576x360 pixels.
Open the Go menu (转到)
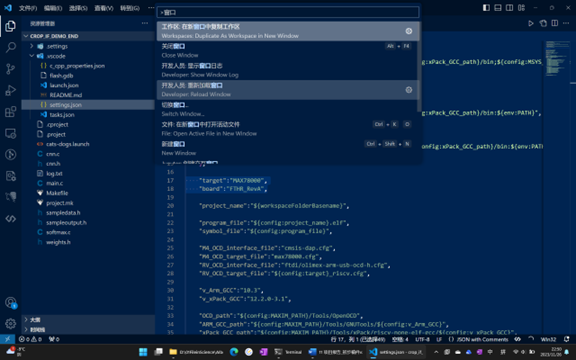[130, 8]
